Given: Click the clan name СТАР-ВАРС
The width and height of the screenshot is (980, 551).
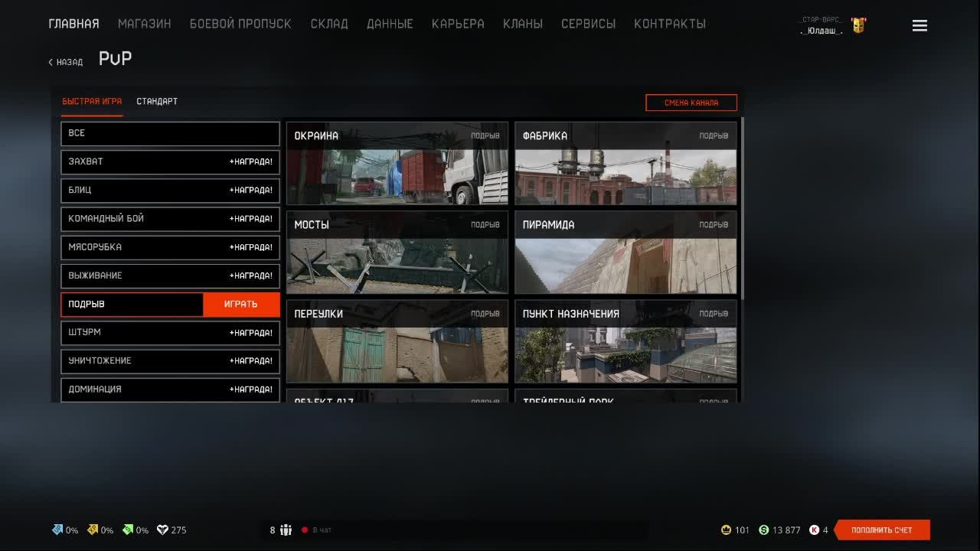Looking at the screenshot, I should click(821, 19).
